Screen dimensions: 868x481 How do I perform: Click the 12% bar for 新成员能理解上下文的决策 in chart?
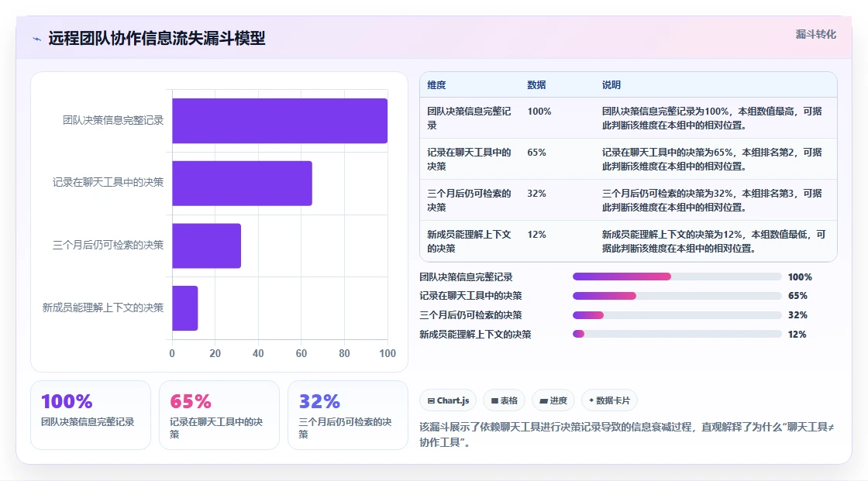[185, 308]
